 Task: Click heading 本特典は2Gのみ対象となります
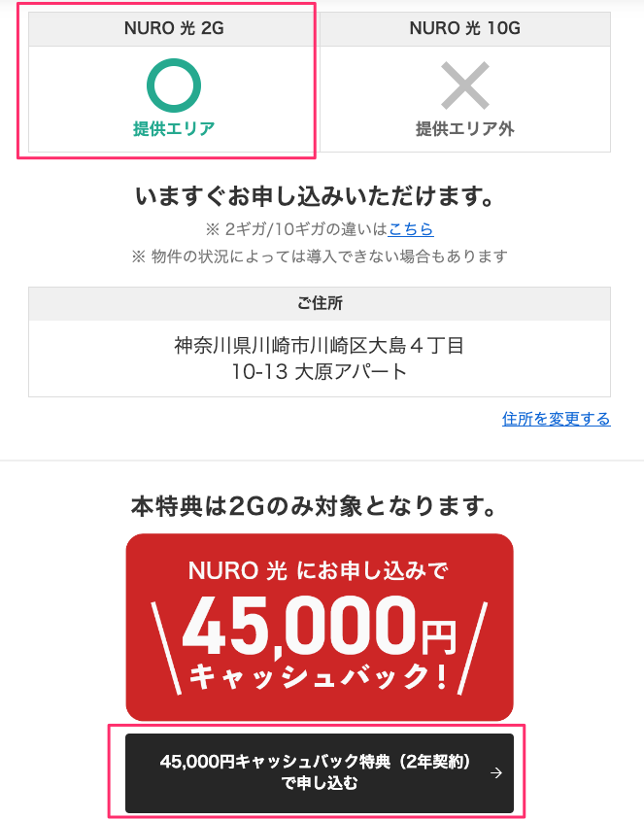point(314,506)
